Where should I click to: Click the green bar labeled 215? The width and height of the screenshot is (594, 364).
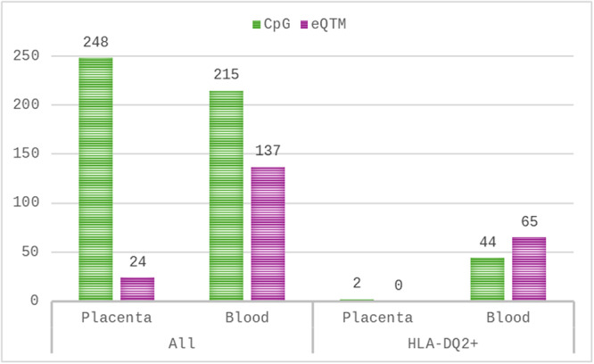point(227,195)
